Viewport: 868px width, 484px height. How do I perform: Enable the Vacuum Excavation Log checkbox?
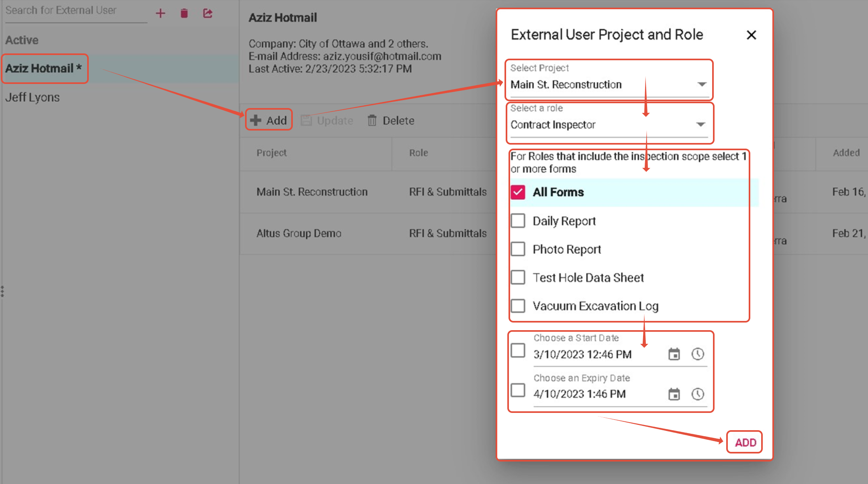pos(518,306)
